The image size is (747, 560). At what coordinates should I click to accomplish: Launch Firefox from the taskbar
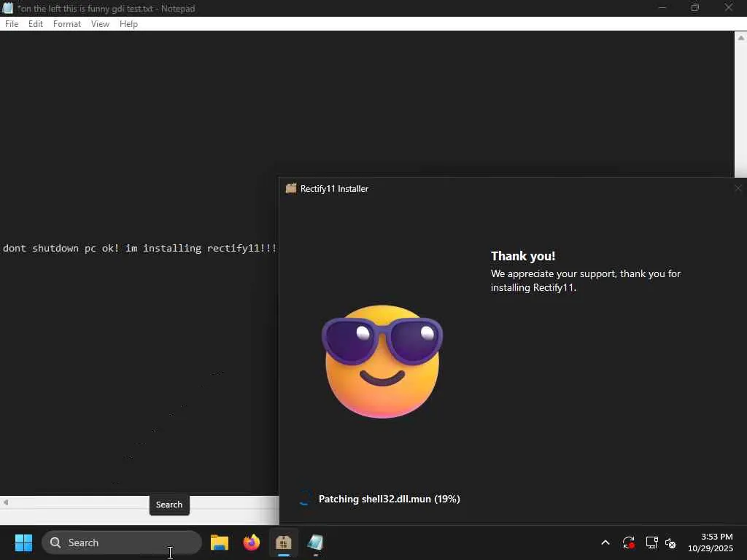[252, 542]
